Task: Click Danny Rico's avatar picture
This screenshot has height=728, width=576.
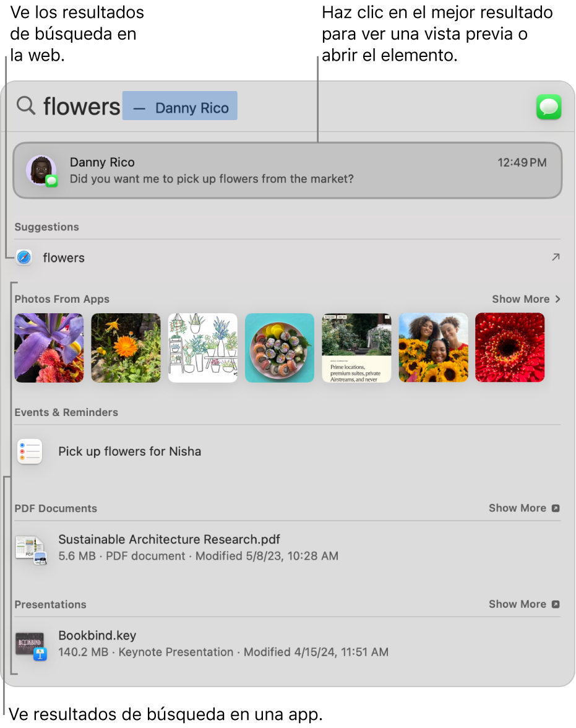Action: [41, 171]
